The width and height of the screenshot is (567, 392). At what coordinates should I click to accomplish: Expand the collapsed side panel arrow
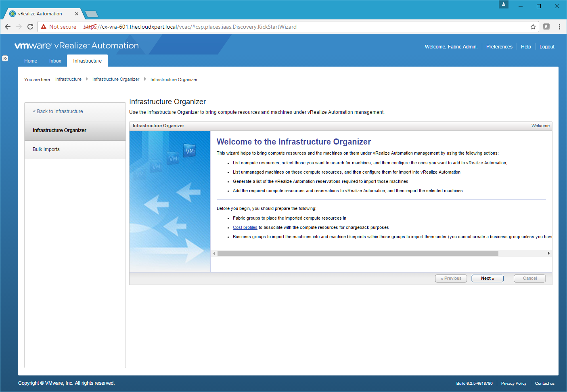point(5,58)
